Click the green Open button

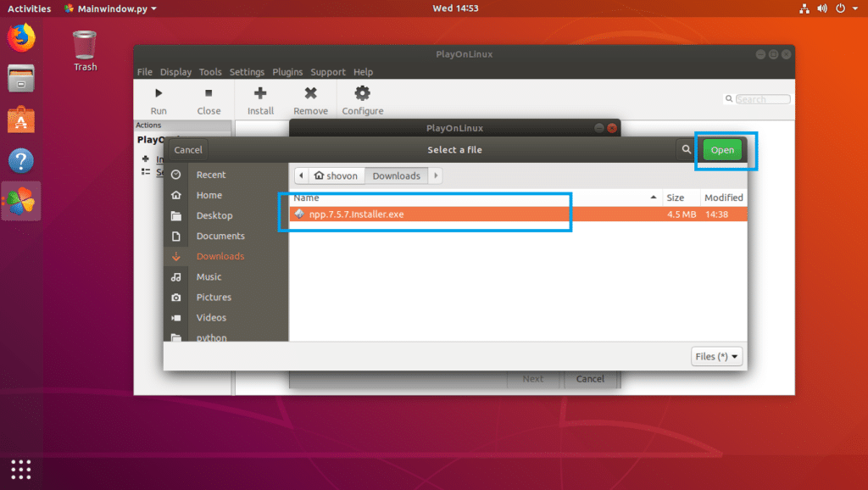click(721, 150)
